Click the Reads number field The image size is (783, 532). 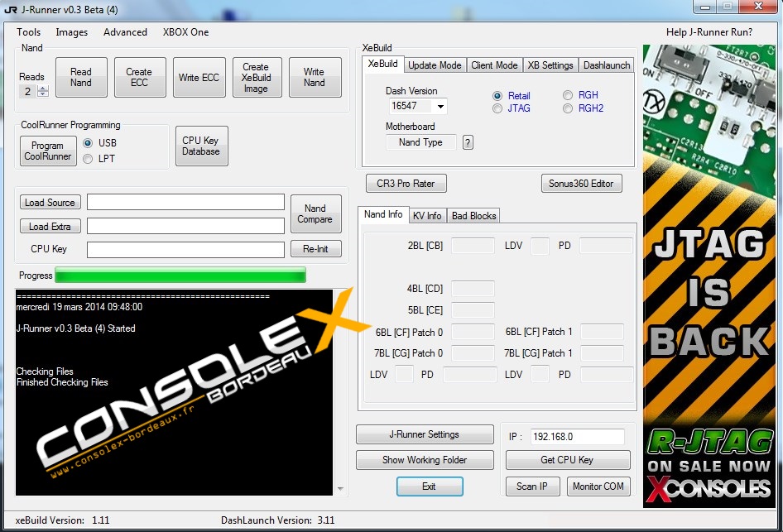(x=28, y=91)
